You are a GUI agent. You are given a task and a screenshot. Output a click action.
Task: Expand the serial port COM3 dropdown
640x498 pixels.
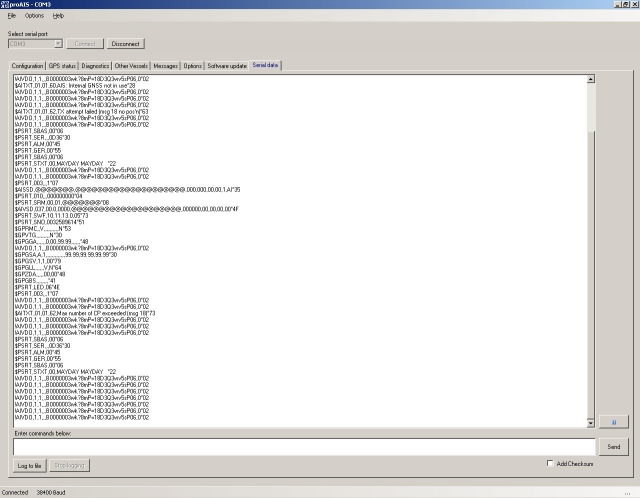58,44
